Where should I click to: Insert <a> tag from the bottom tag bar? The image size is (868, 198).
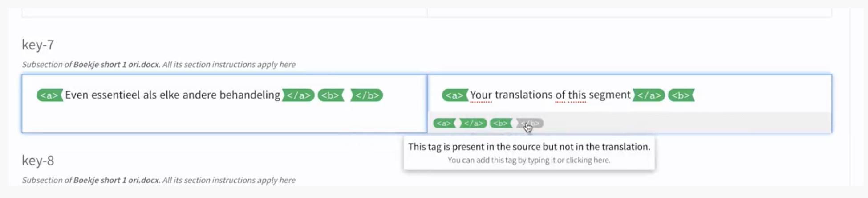coord(444,123)
